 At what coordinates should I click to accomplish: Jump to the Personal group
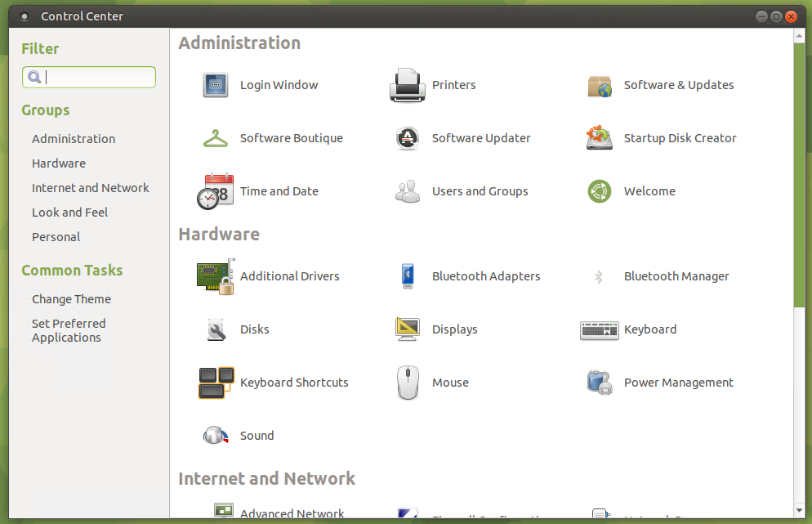[x=56, y=237]
